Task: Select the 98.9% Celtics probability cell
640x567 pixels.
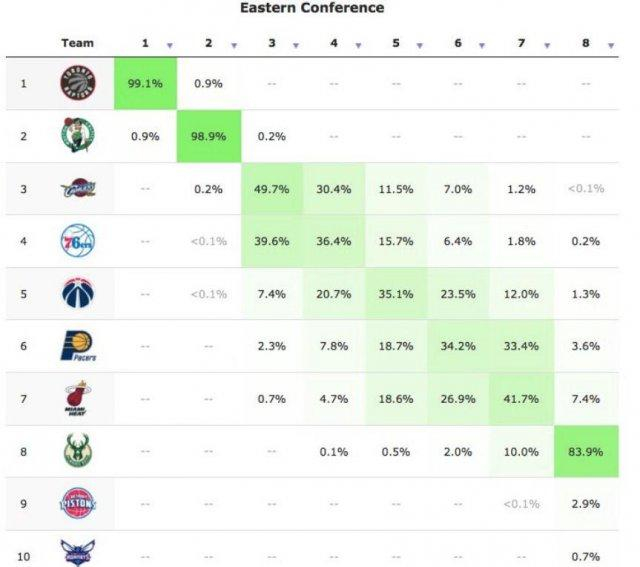Action: point(208,136)
